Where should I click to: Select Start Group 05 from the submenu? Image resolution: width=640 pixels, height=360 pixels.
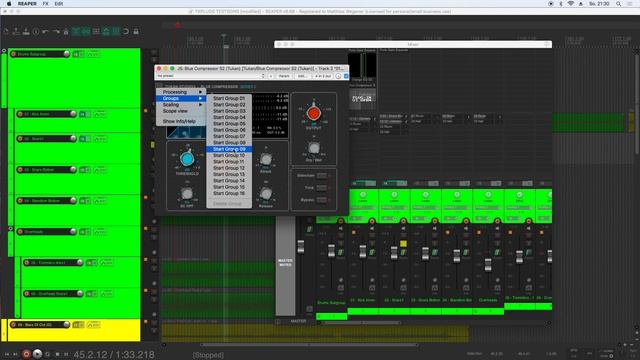pyautogui.click(x=229, y=124)
